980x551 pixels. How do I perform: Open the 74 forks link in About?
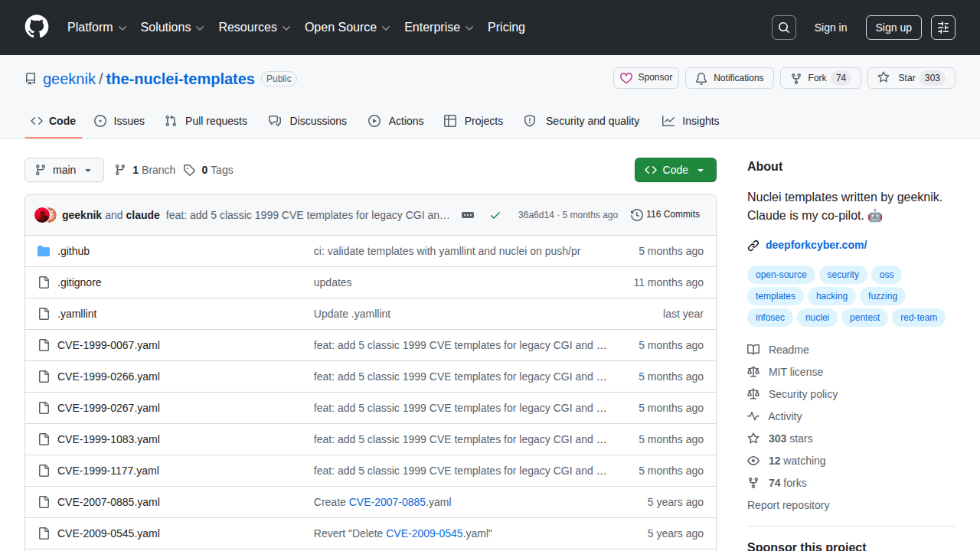point(788,483)
